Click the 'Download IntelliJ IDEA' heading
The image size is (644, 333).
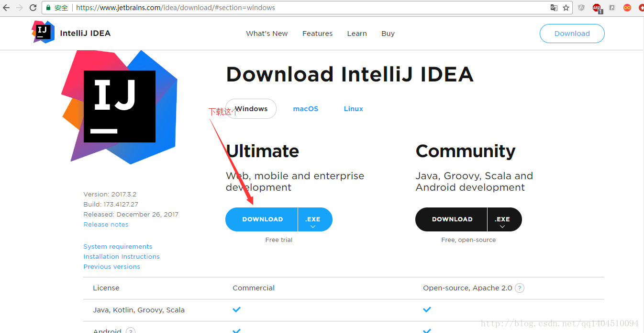(350, 74)
